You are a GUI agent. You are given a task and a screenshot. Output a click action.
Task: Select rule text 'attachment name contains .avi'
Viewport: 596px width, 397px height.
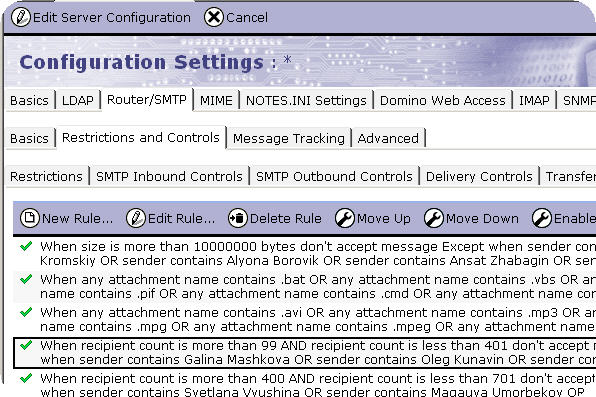[x=206, y=313]
